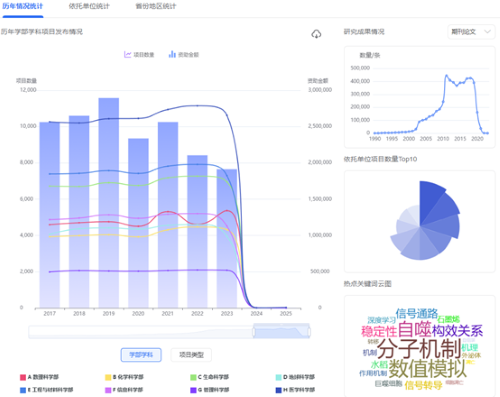Click the 2024 label on the x-axis
The image size is (500, 397).
coord(256,314)
